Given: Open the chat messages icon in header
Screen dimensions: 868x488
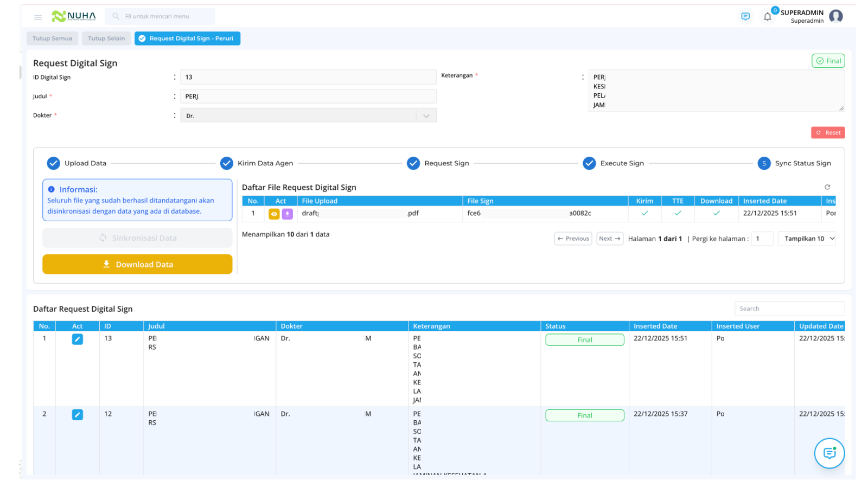Looking at the screenshot, I should tap(745, 17).
